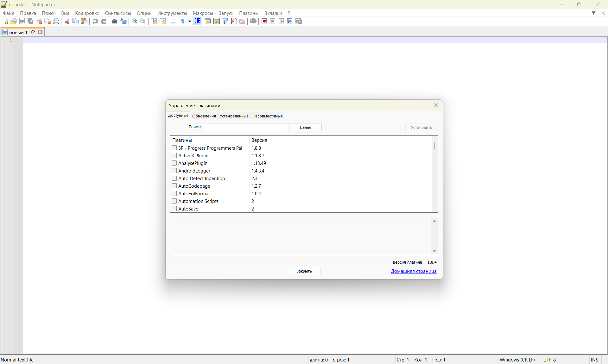The image size is (608, 364).
Task: Click the Cut scissors icon
Action: (67, 21)
